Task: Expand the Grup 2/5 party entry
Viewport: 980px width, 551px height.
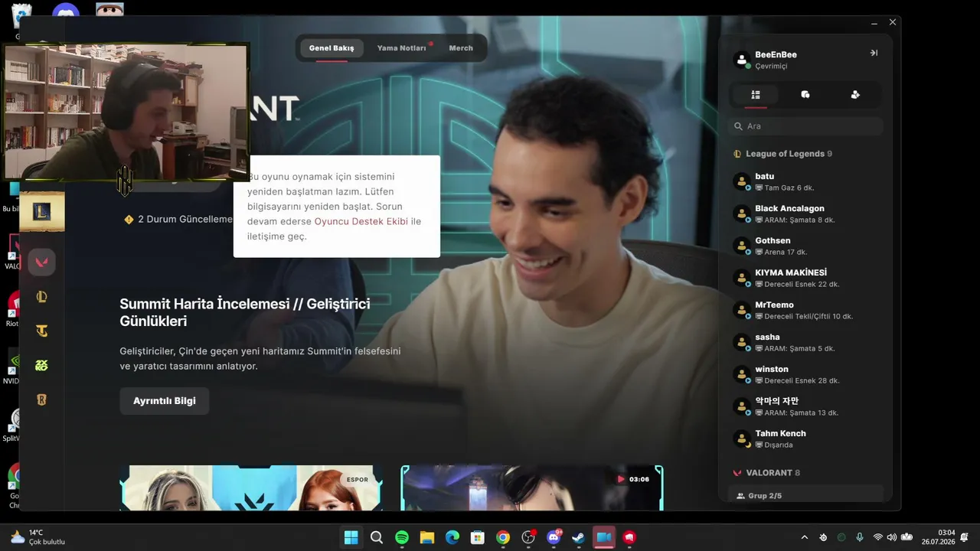Action: click(x=805, y=495)
